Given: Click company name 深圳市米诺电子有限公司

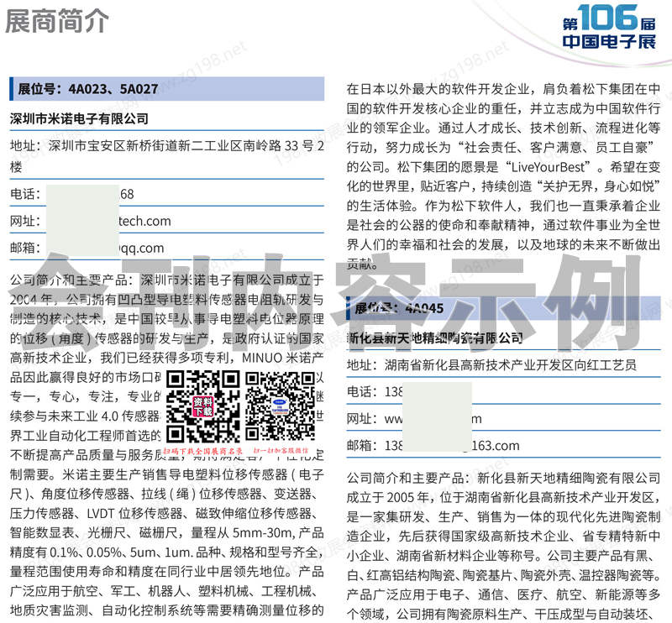Looking at the screenshot, I should [x=79, y=119].
